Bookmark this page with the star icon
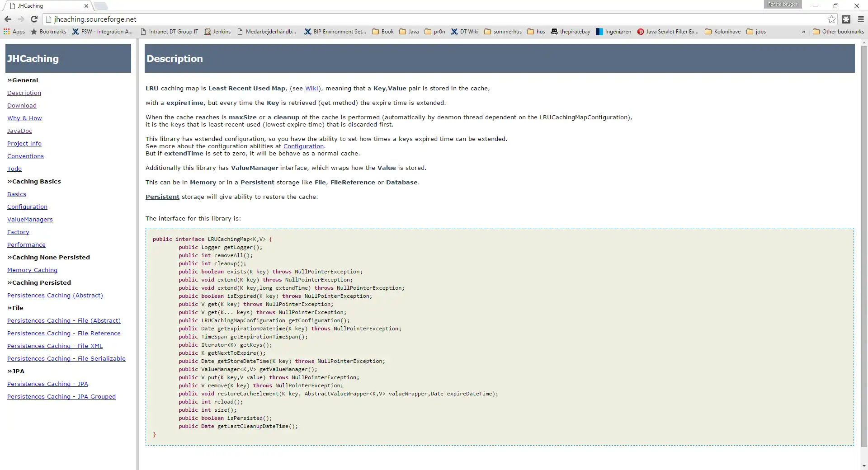 pyautogui.click(x=831, y=19)
